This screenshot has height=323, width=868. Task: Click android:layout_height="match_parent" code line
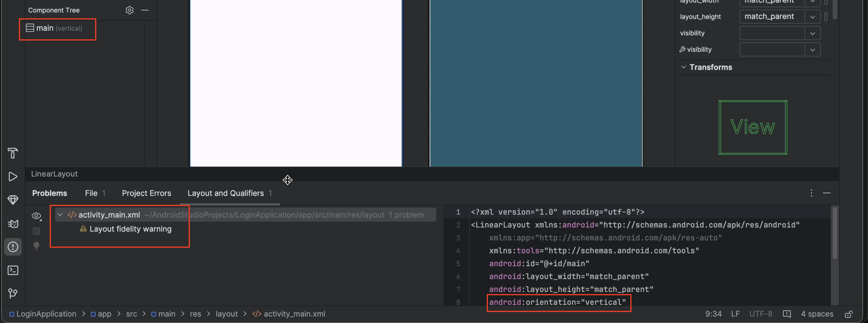[x=571, y=289]
